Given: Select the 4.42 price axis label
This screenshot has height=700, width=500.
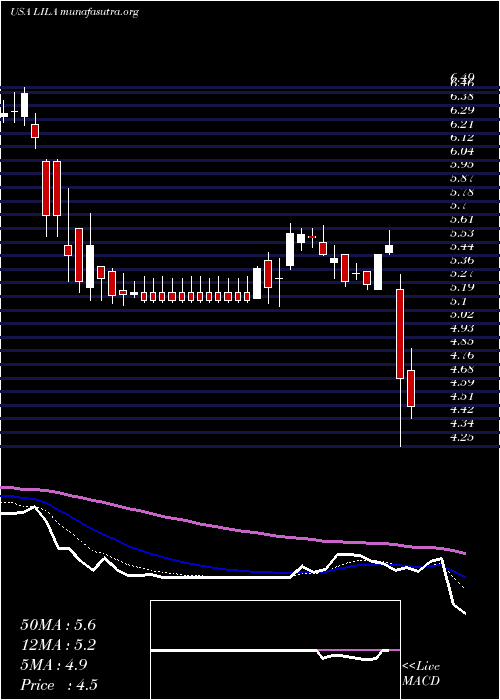Looking at the screenshot, I should pyautogui.click(x=462, y=410).
